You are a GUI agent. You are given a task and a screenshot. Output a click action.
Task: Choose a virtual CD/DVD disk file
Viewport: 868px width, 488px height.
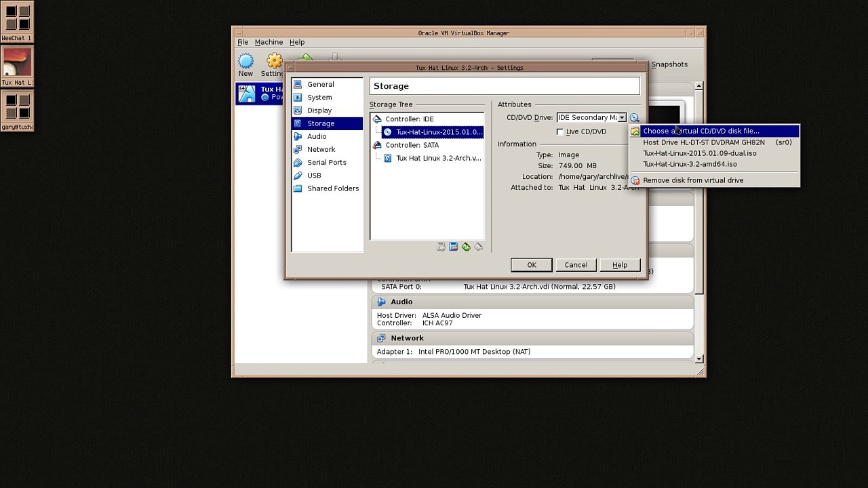coord(715,131)
